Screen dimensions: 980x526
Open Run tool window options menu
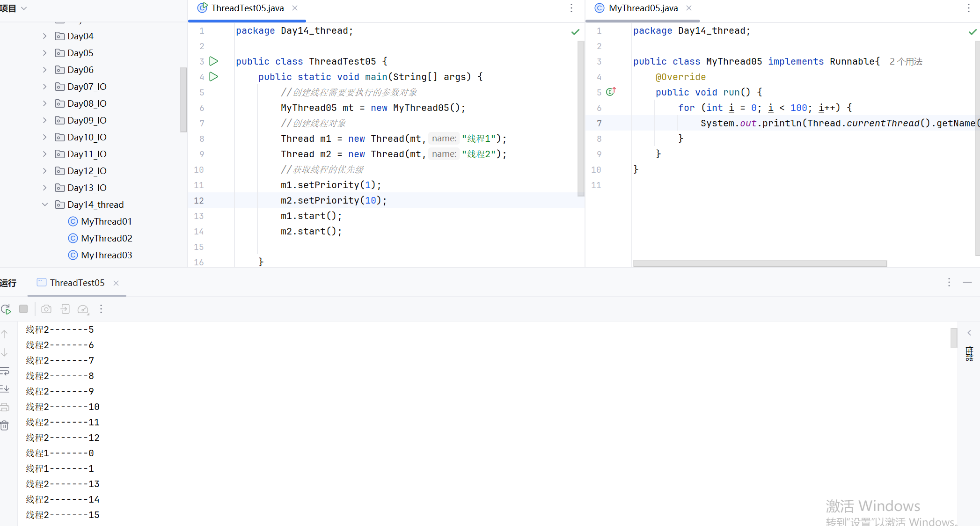[x=949, y=282]
